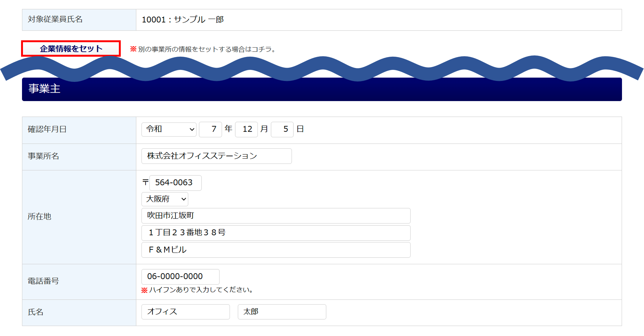The height and width of the screenshot is (336, 644).
Task: Focus the オフィス last name field
Action: coord(186,312)
